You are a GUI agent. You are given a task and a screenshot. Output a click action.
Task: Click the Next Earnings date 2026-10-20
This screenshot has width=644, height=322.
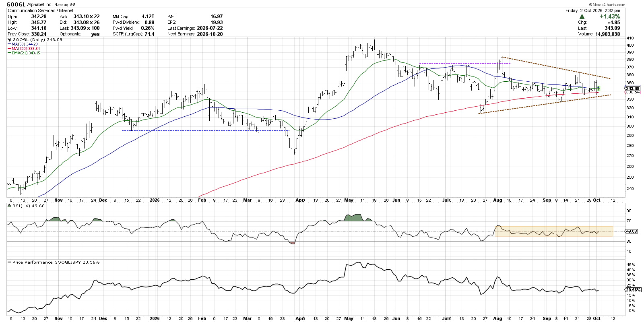tap(210, 34)
